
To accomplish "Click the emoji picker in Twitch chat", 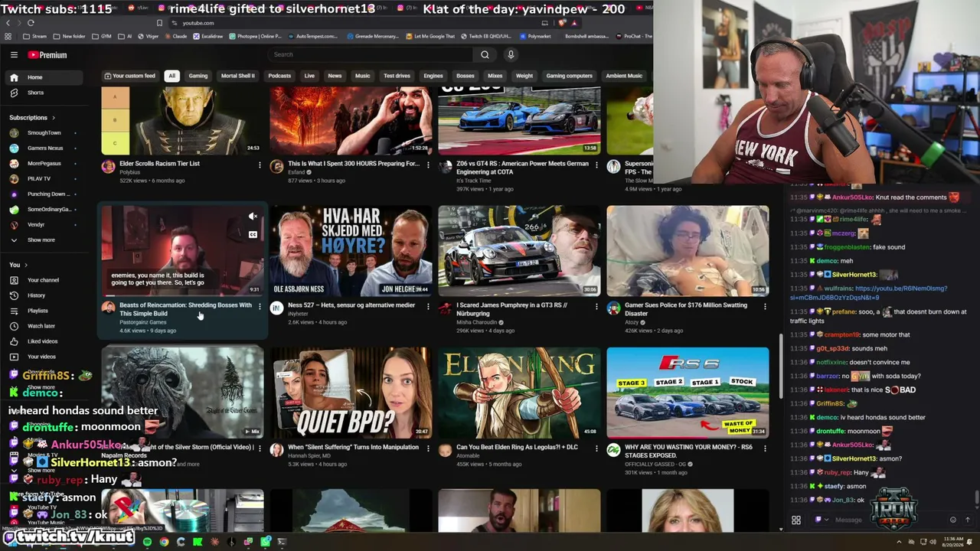I will point(953,520).
